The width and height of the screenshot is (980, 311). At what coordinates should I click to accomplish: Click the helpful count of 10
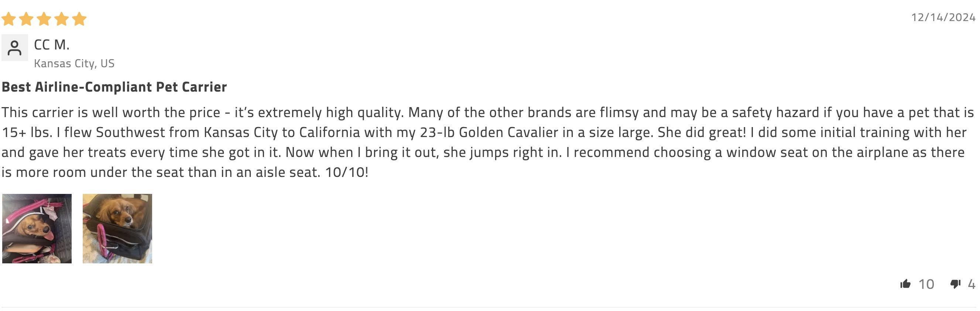click(926, 284)
